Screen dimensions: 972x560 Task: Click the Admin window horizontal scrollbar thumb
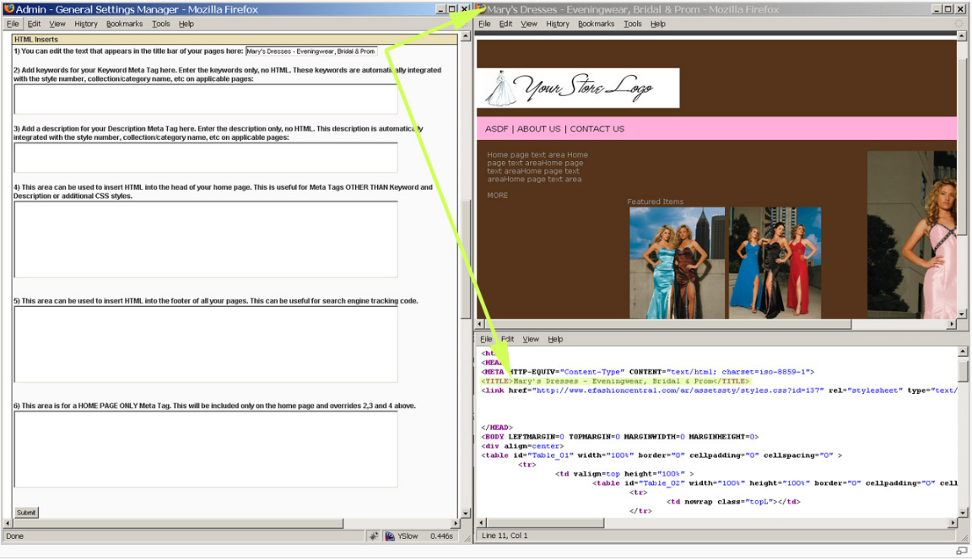click(x=178, y=524)
